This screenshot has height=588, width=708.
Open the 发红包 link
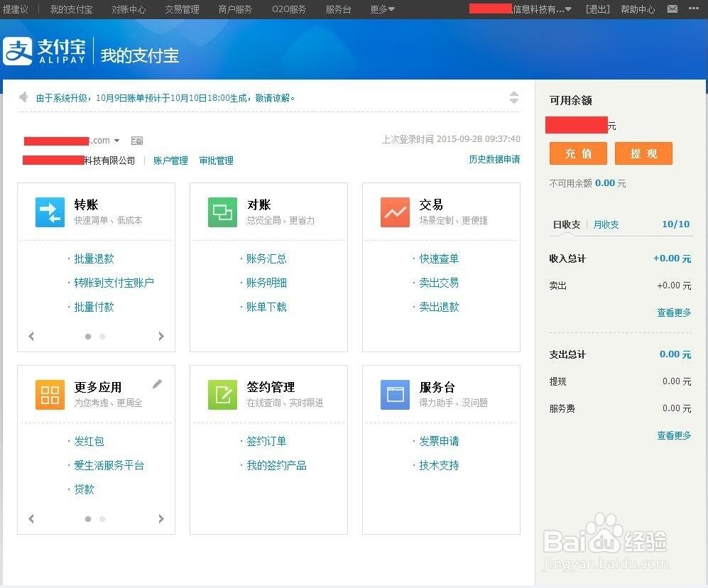tap(89, 441)
